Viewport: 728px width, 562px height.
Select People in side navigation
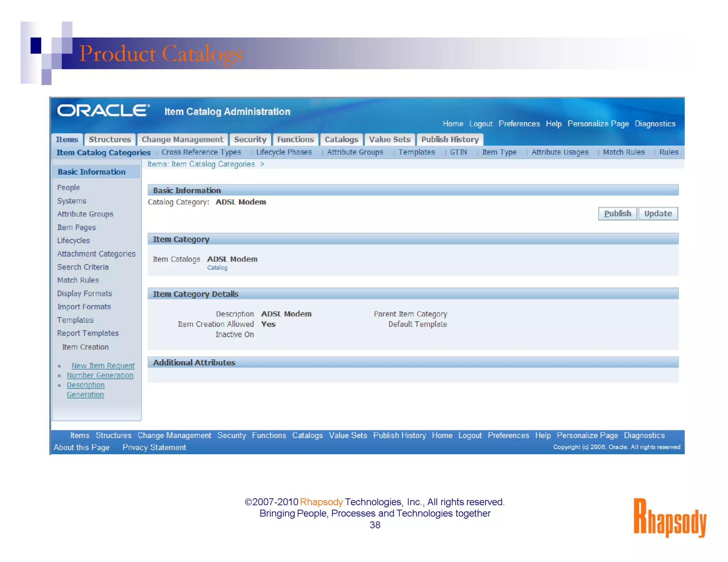click(x=69, y=188)
